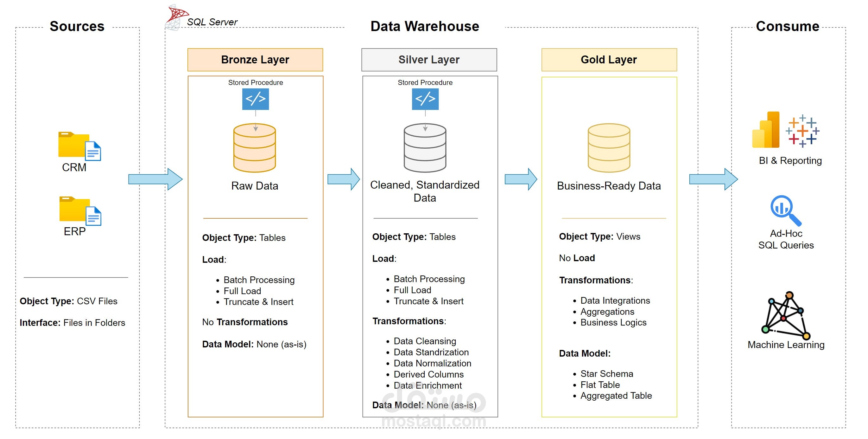Click Business Logics bullet

coord(613,322)
